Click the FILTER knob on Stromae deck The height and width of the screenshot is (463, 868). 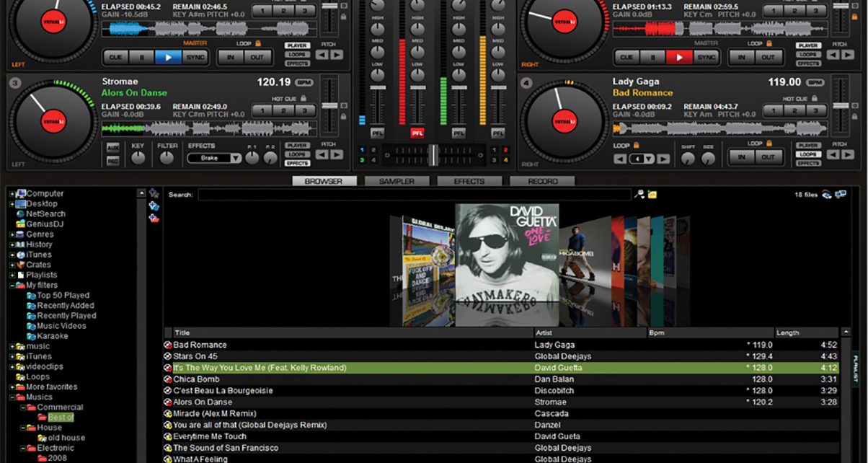point(167,156)
